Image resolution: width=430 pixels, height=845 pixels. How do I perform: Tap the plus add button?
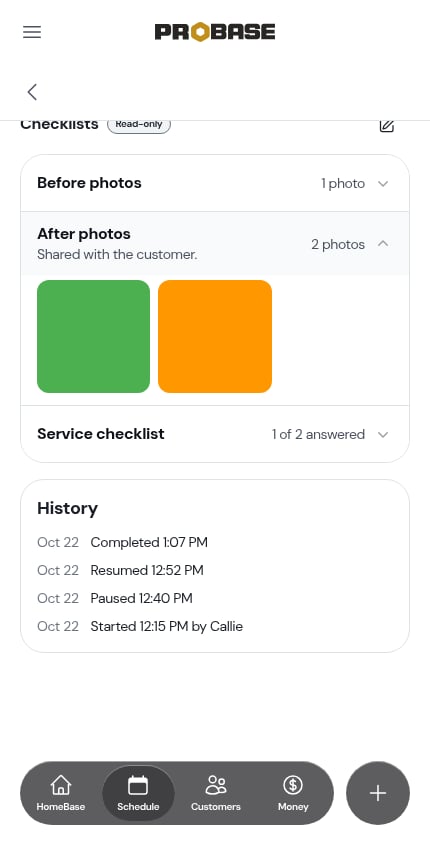click(378, 793)
